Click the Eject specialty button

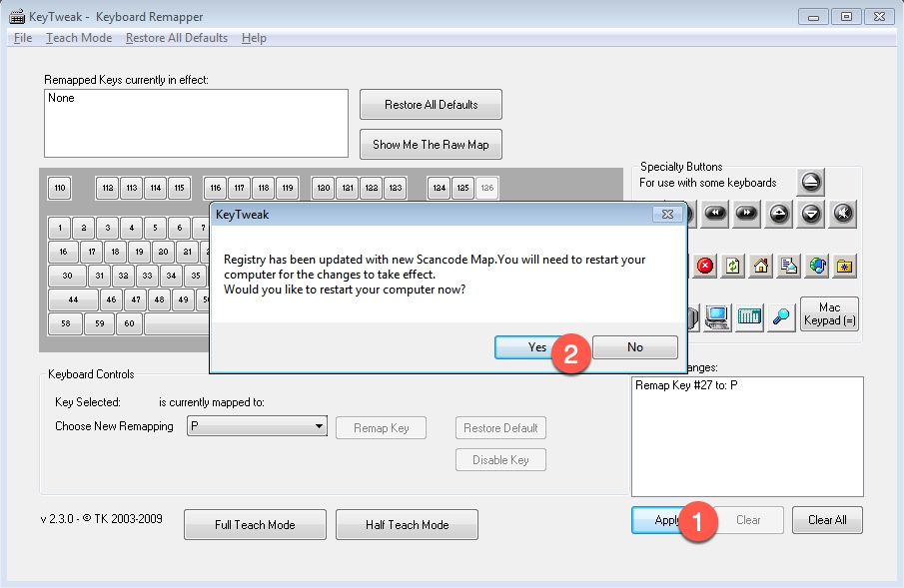[810, 183]
